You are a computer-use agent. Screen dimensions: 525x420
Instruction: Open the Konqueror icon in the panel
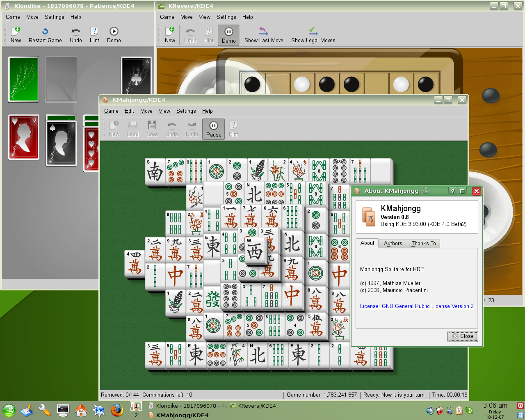(99, 410)
